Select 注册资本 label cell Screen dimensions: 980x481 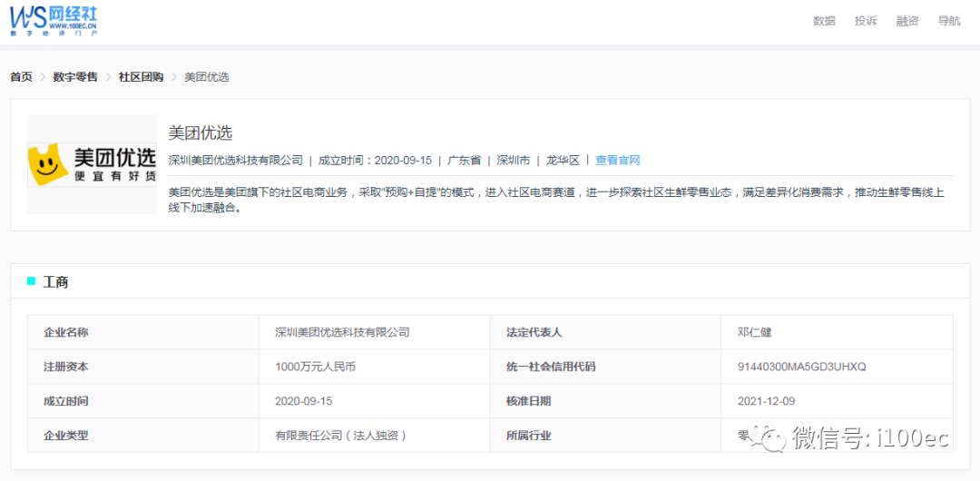click(143, 367)
